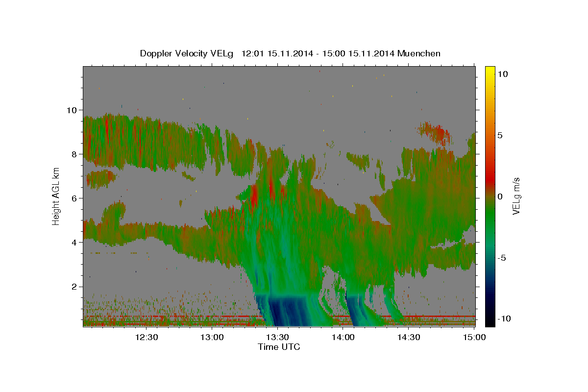This screenshot has height=392, width=588.
Task: Click the Height AGL km axis title
Action: (x=56, y=196)
